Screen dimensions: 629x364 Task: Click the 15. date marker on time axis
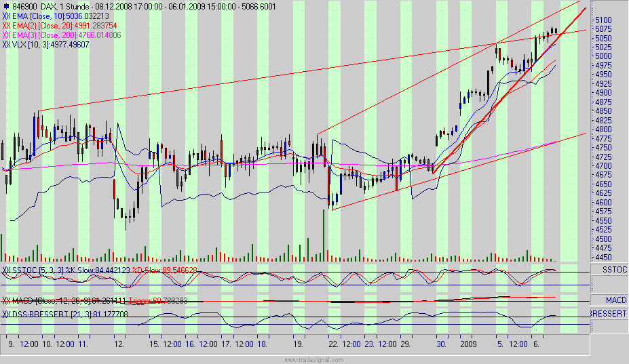pyautogui.click(x=155, y=344)
